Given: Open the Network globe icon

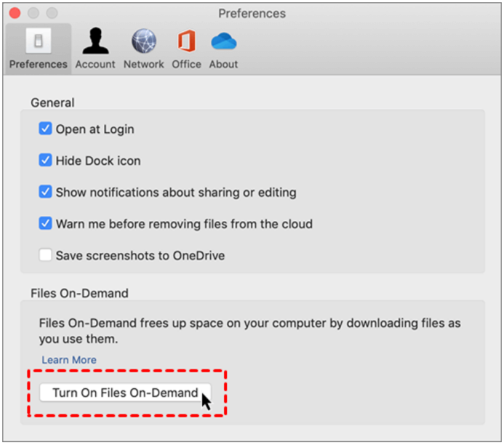Looking at the screenshot, I should (x=143, y=41).
